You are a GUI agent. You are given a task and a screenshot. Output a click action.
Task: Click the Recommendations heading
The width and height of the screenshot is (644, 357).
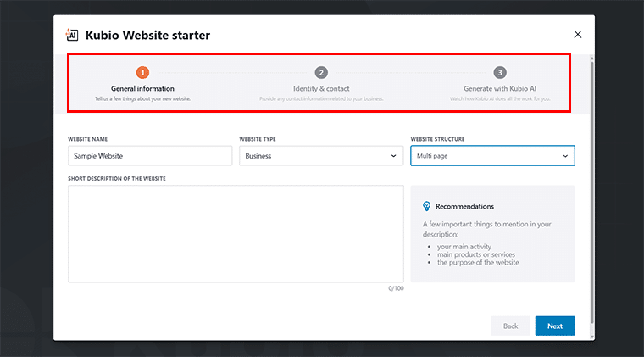click(x=464, y=206)
